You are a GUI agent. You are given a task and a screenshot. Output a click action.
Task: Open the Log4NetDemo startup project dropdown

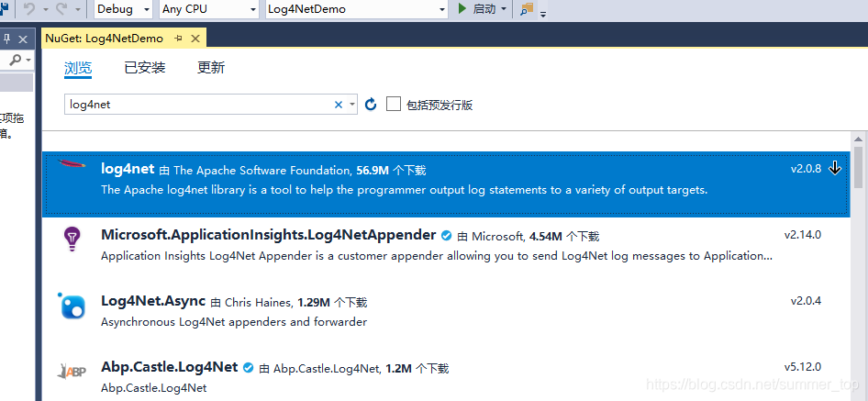pyautogui.click(x=357, y=9)
